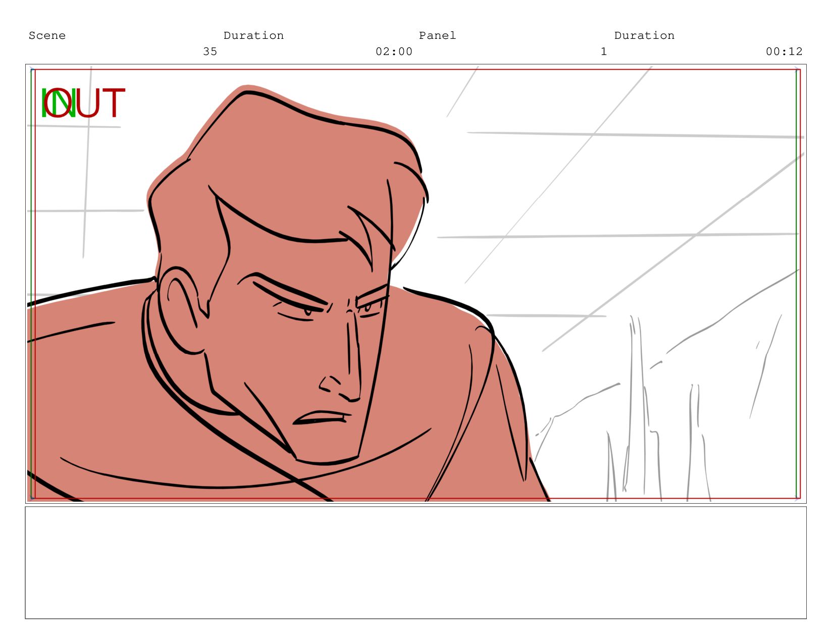Click the panel duration value 00:12

click(x=784, y=51)
